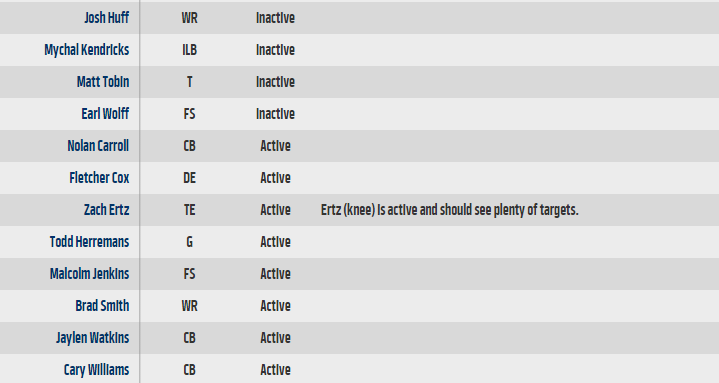Click Inactive status for Josh Huff
The image size is (719, 383).
coord(275,18)
